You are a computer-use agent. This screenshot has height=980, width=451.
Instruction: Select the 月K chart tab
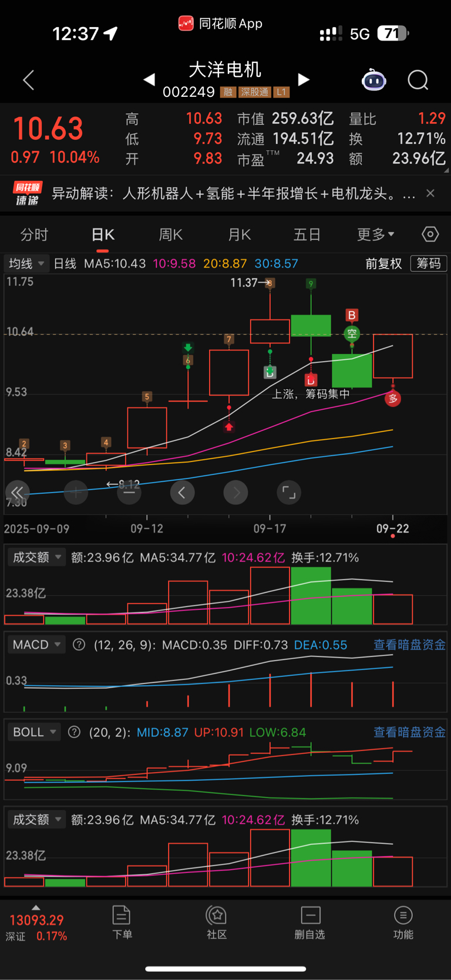pos(239,235)
